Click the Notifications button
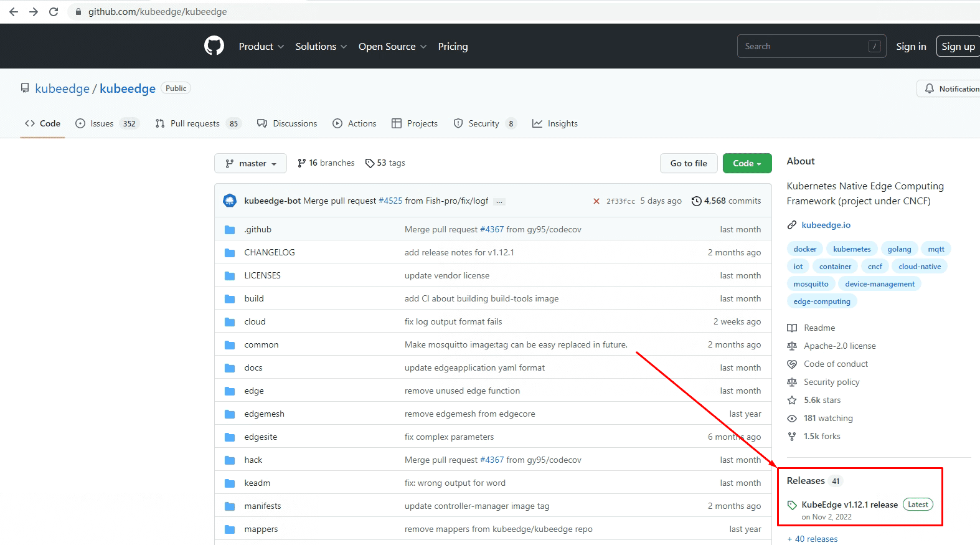Viewport: 980px width, 545px height. (948, 88)
